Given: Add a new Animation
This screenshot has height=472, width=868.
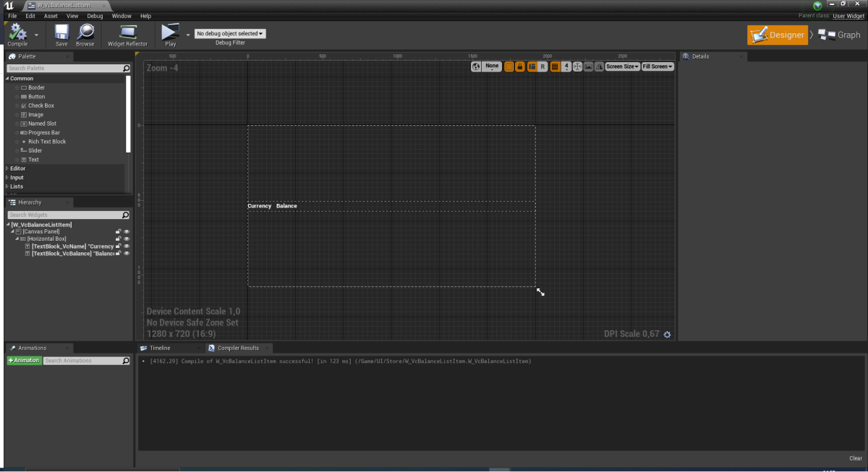Looking at the screenshot, I should coord(24,361).
